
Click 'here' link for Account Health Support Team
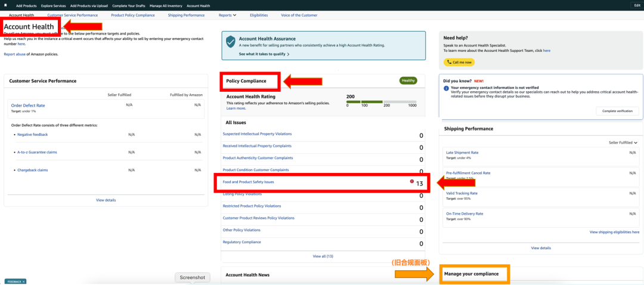(x=547, y=51)
